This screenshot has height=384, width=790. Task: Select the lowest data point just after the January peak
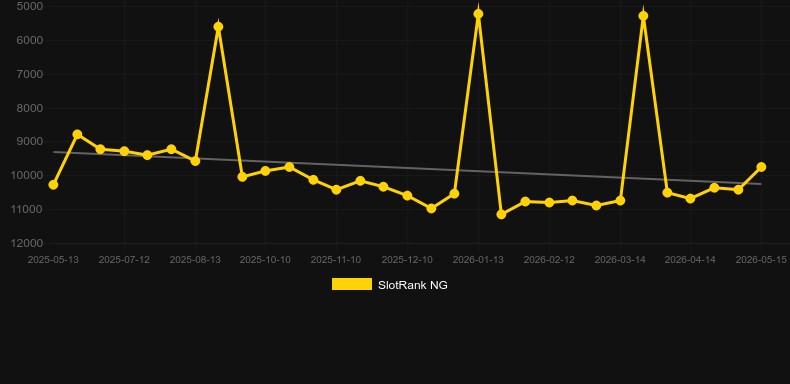(x=501, y=214)
